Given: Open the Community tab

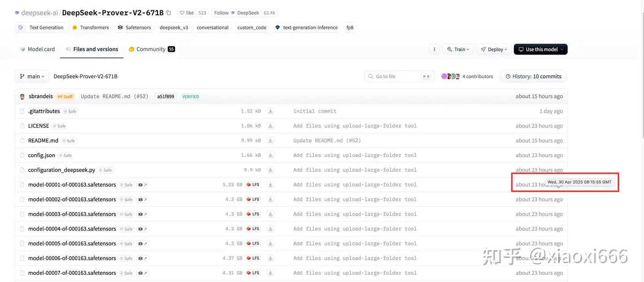Looking at the screenshot, I should 152,49.
